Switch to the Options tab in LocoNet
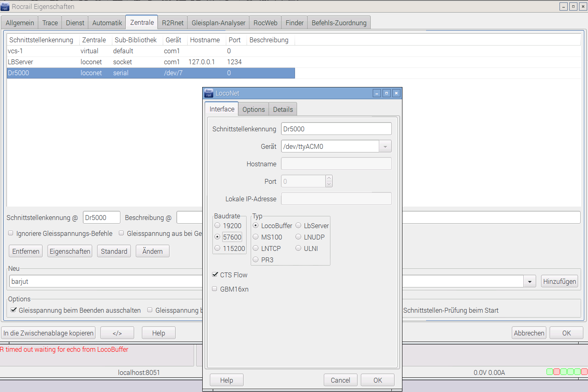The width and height of the screenshot is (588, 392). point(254,109)
